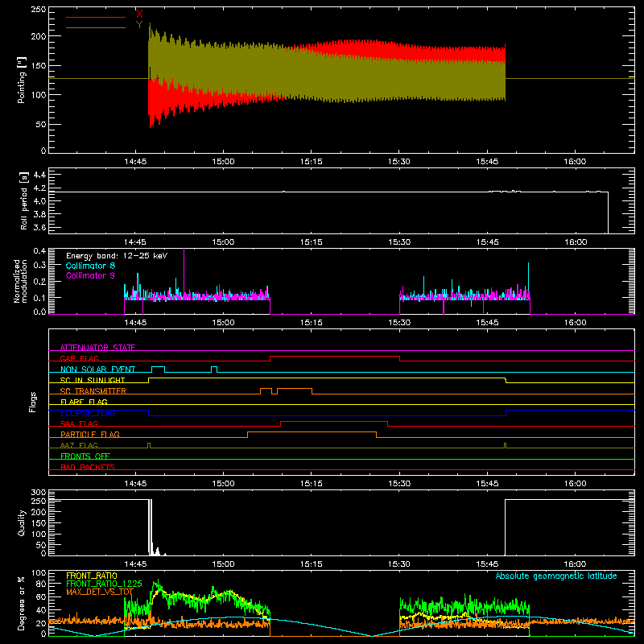
Task: Click 15:00 time label under Pointing plot
Action: click(223, 162)
